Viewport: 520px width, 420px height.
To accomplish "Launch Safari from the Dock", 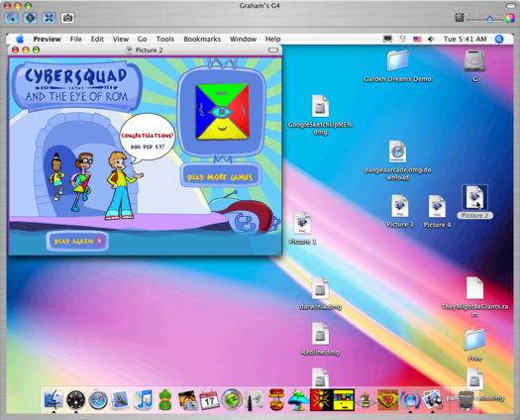I will [98, 400].
